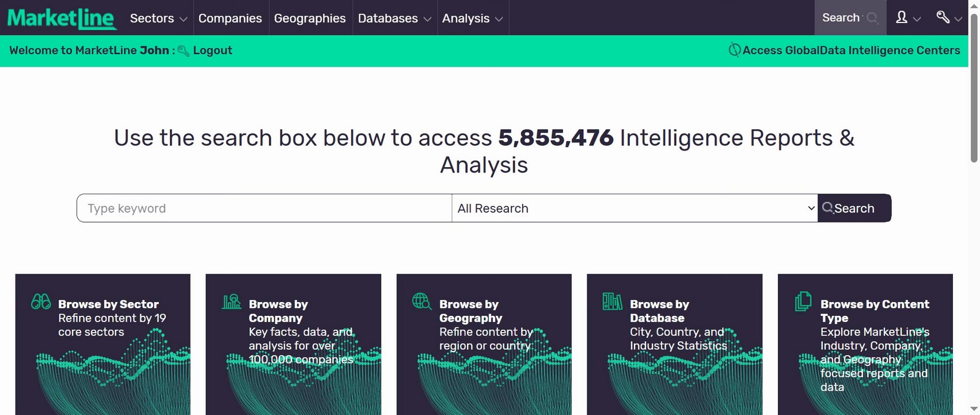Click the dark Search button beside keyword field

(x=854, y=208)
